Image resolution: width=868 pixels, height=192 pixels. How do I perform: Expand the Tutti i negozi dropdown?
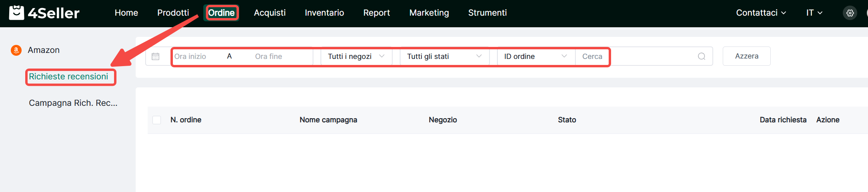[x=356, y=57]
